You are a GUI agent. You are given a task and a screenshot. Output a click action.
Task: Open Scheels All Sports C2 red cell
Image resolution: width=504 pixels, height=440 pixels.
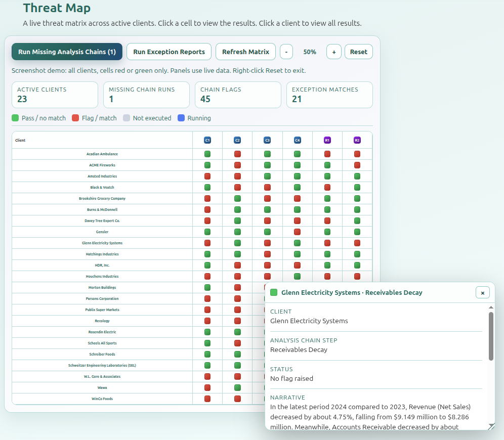coord(237,343)
